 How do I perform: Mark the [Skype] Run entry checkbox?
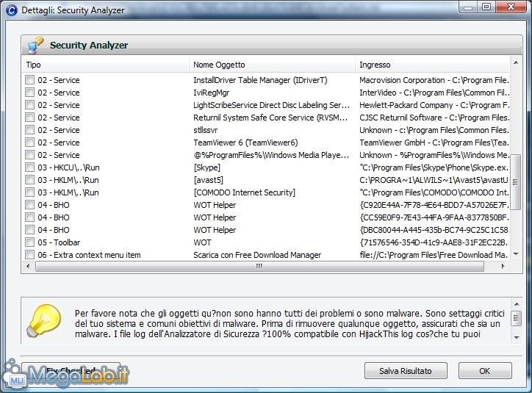(x=30, y=167)
